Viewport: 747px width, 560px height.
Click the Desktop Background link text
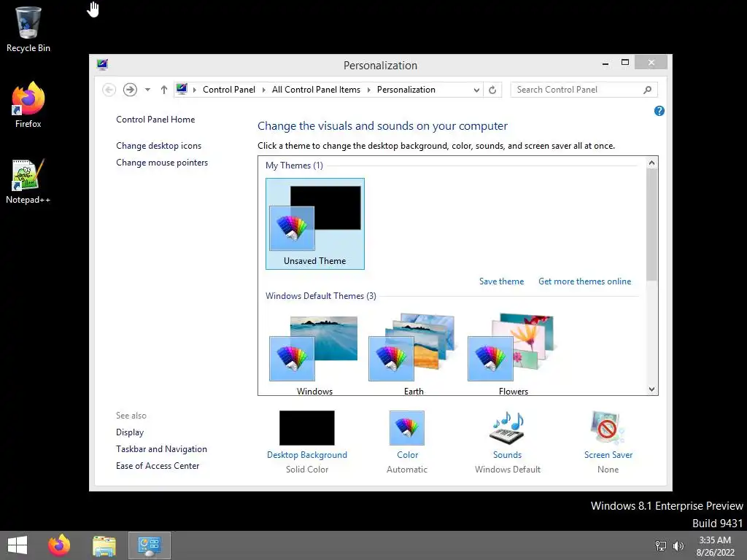307,455
